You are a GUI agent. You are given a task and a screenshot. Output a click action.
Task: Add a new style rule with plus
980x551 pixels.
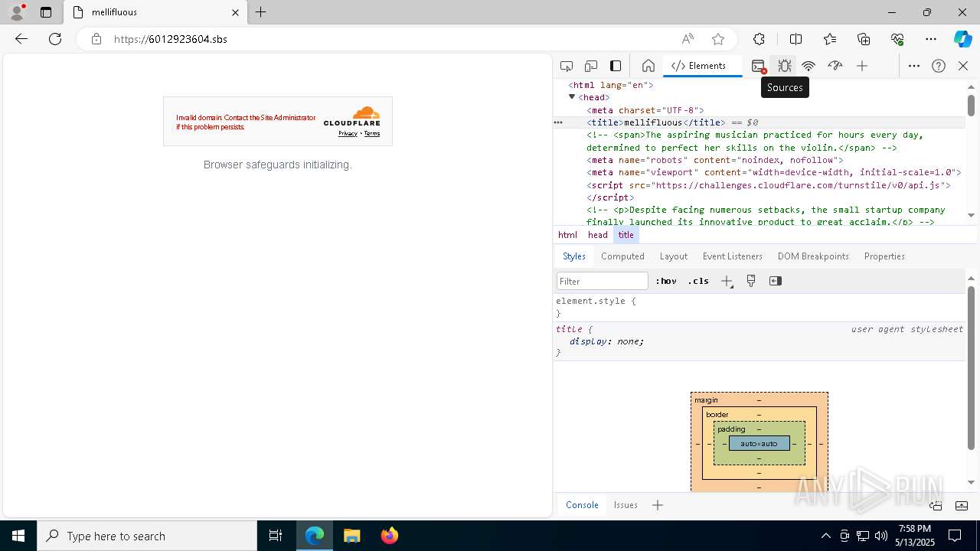[727, 281]
